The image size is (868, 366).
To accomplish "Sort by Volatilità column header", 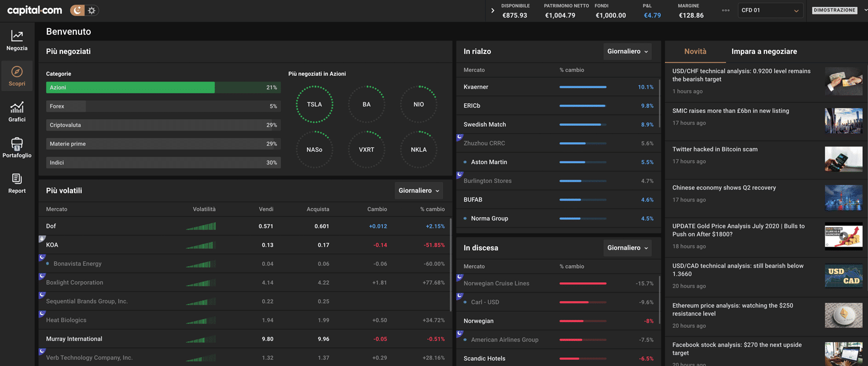I will tap(204, 209).
